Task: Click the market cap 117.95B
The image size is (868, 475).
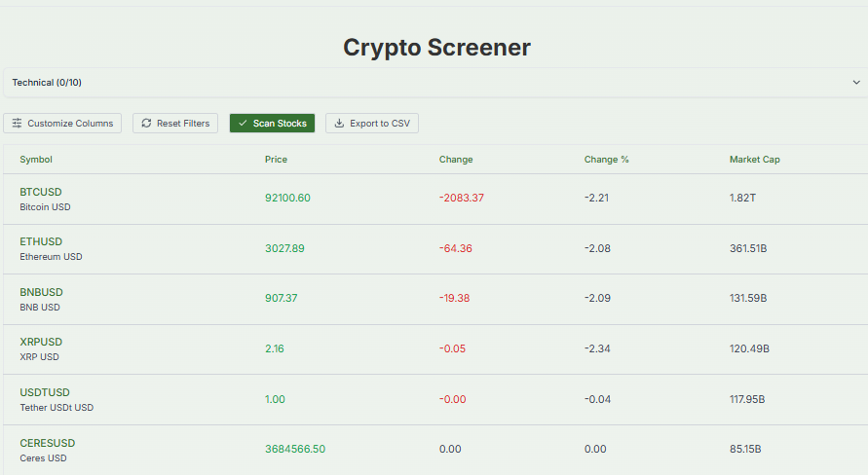Action: [x=747, y=399]
